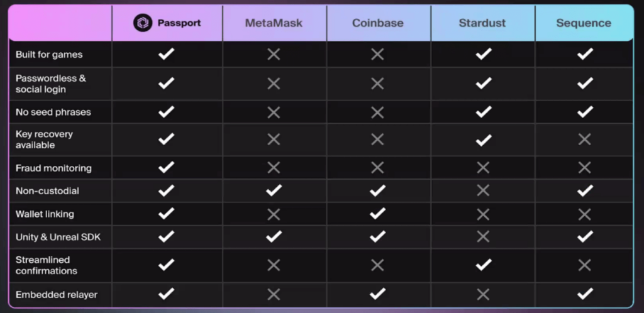Viewport: 644px width, 313px height.
Task: Click the Stardust X mark for Unity & Unreal SDK
Action: 483,236
